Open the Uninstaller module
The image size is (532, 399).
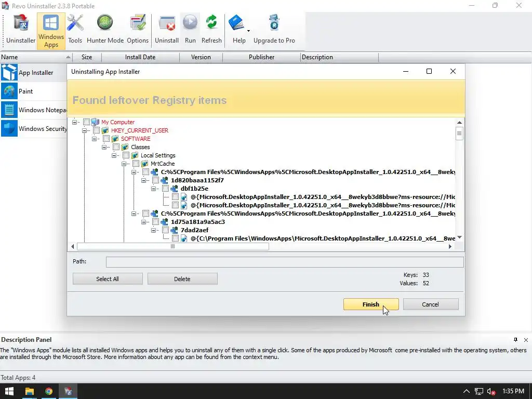pyautogui.click(x=21, y=29)
